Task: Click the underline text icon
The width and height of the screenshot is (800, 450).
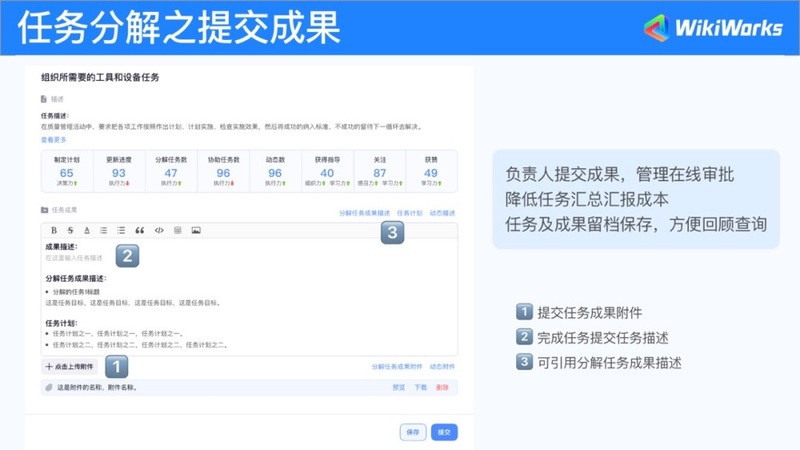Action: click(x=86, y=230)
